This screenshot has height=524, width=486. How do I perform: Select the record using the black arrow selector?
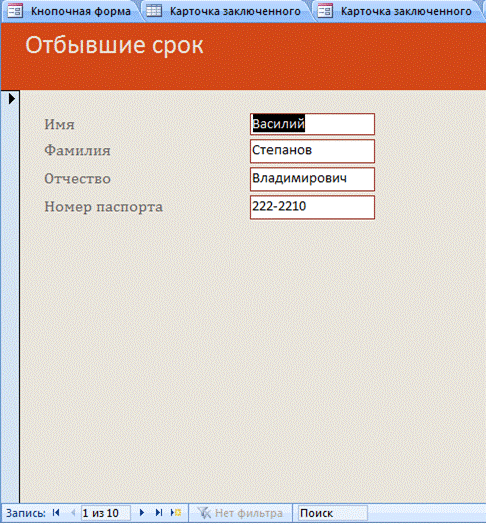point(11,99)
